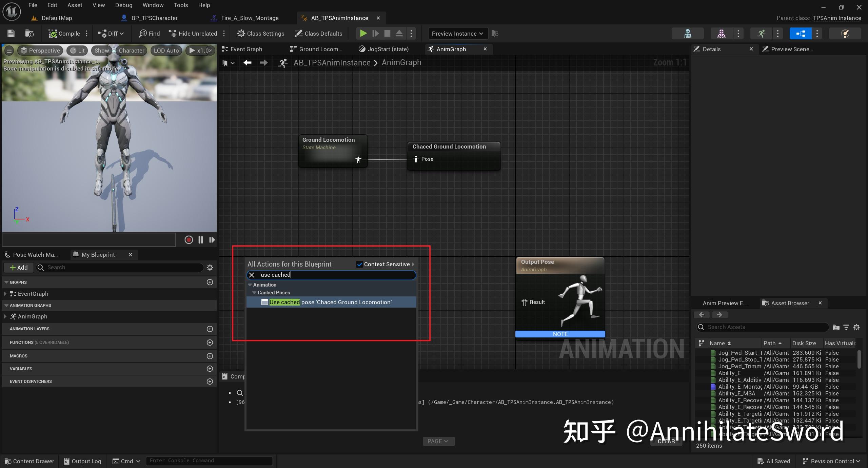Image resolution: width=868 pixels, height=468 pixels.
Task: Open the Debug menu
Action: pyautogui.click(x=123, y=5)
